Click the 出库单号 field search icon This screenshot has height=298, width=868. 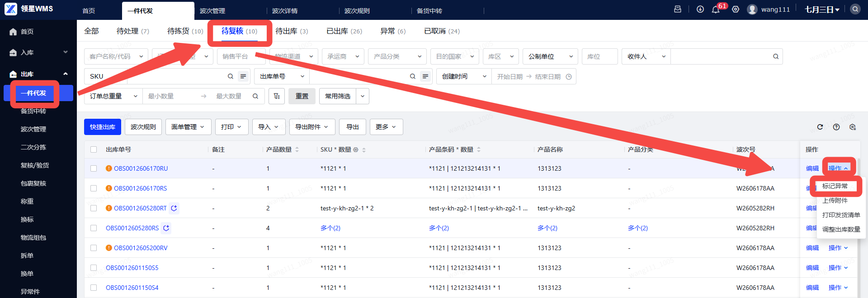coord(413,76)
